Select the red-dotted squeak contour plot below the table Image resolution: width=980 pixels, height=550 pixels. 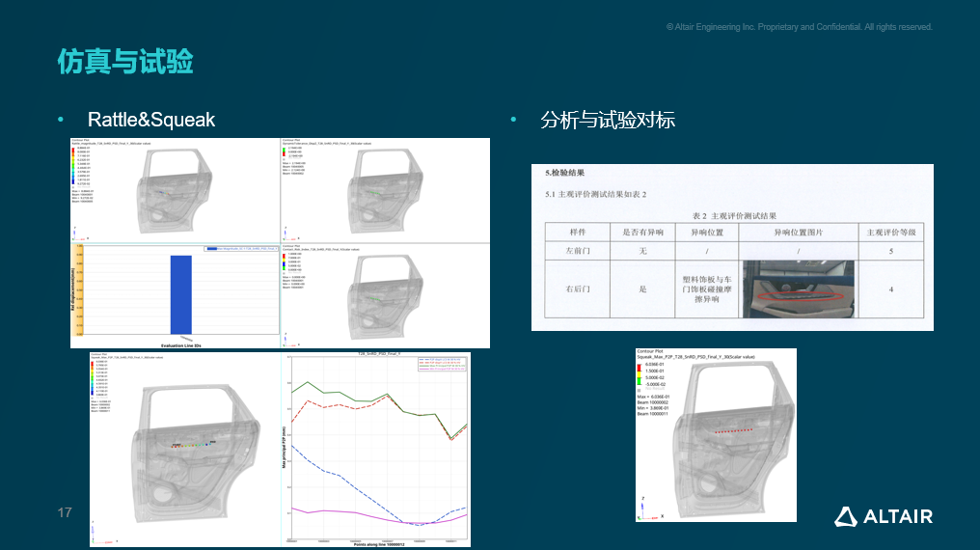pos(717,435)
